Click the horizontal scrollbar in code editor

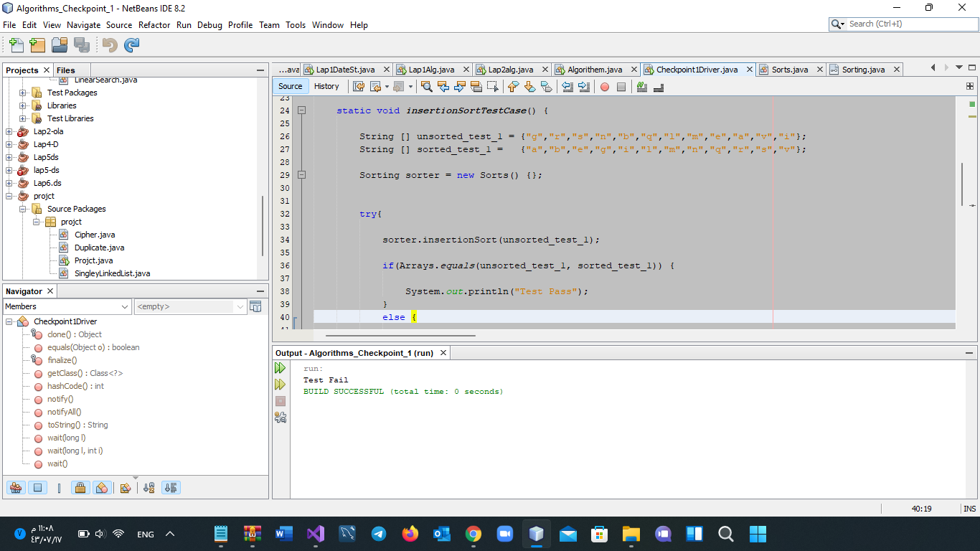click(400, 335)
